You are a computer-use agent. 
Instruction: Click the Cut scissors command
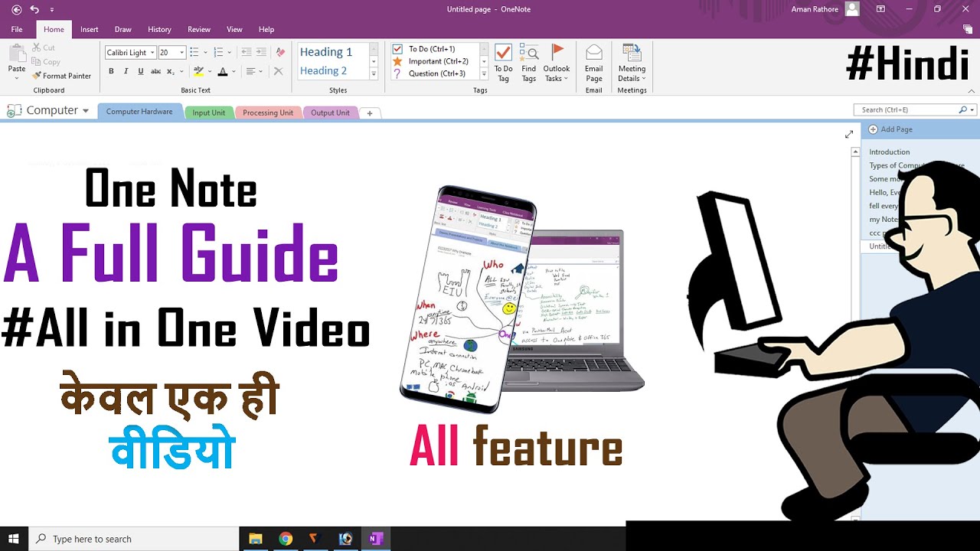coord(43,47)
